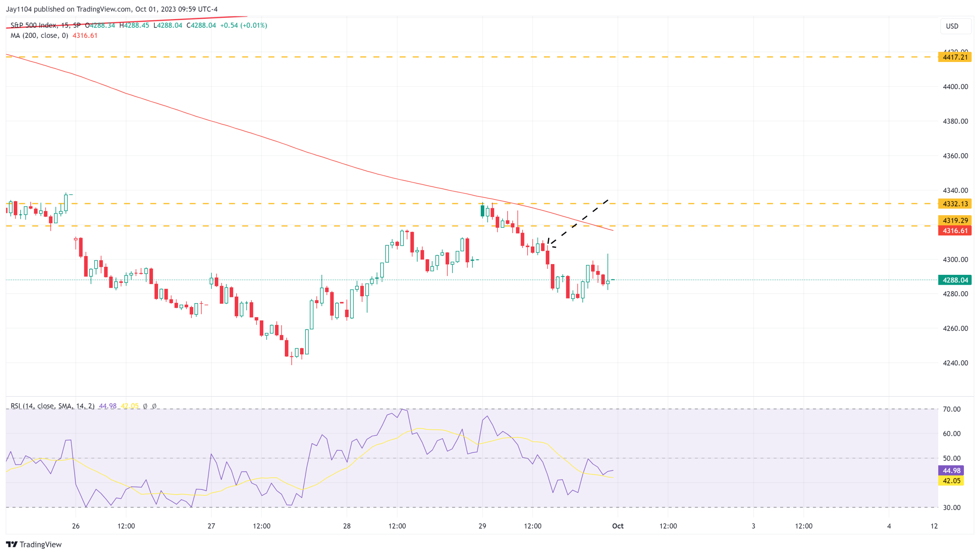The width and height of the screenshot is (980, 555).
Task: Click the 26 date label on time axis
Action: (76, 526)
